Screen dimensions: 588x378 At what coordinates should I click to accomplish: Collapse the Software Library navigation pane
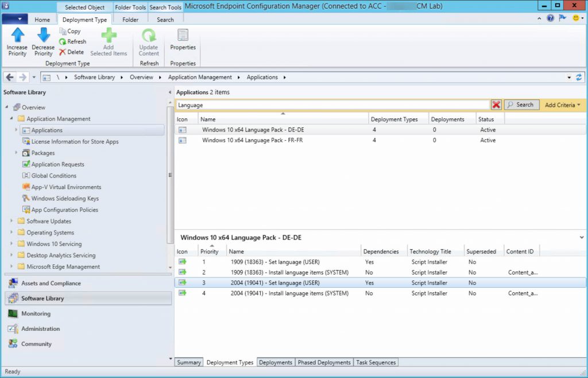[170, 92]
